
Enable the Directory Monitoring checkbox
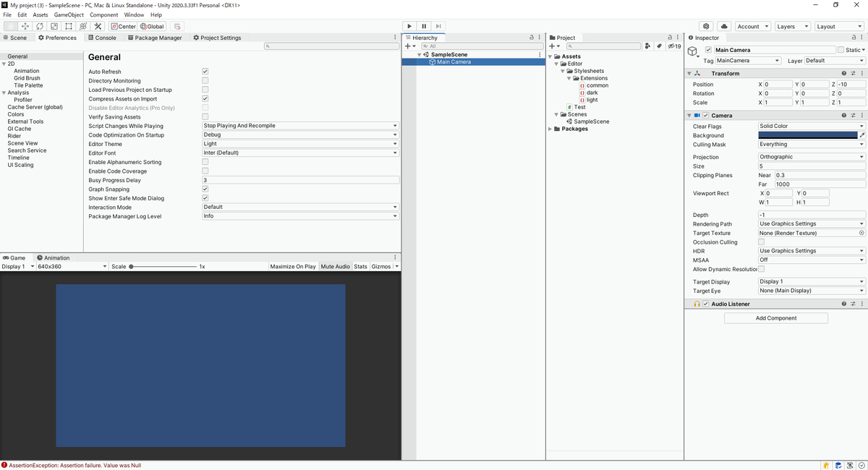pos(205,80)
